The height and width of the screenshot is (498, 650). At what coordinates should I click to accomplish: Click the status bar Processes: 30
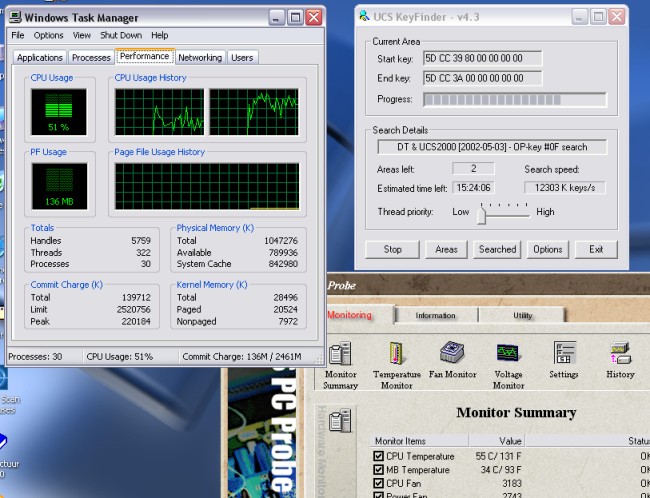pos(35,357)
